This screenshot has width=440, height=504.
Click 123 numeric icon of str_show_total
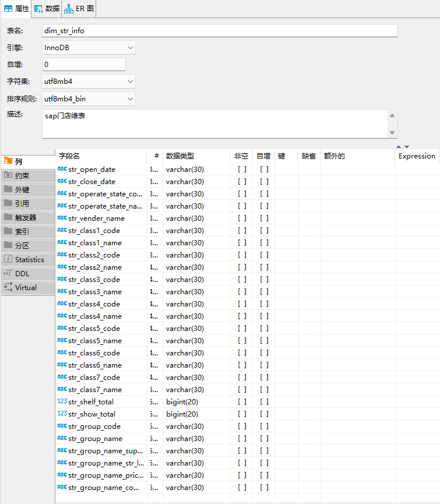tap(62, 414)
